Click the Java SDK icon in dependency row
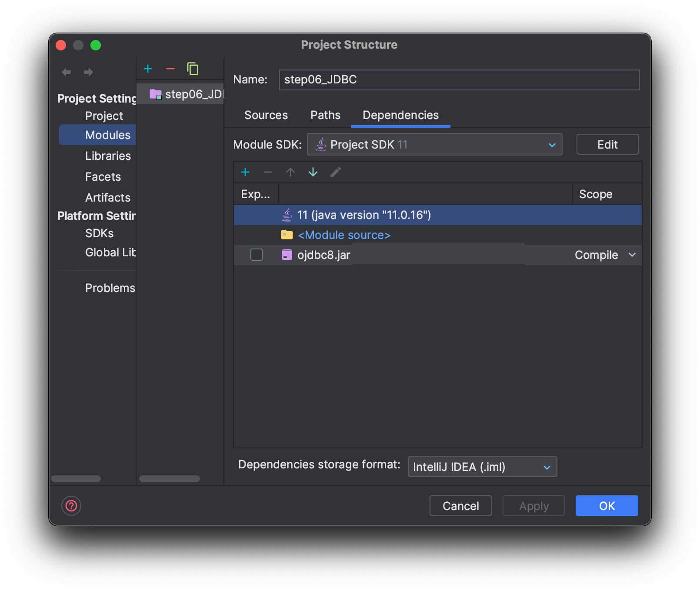Screen dimensions: 700x590 coord(287,215)
